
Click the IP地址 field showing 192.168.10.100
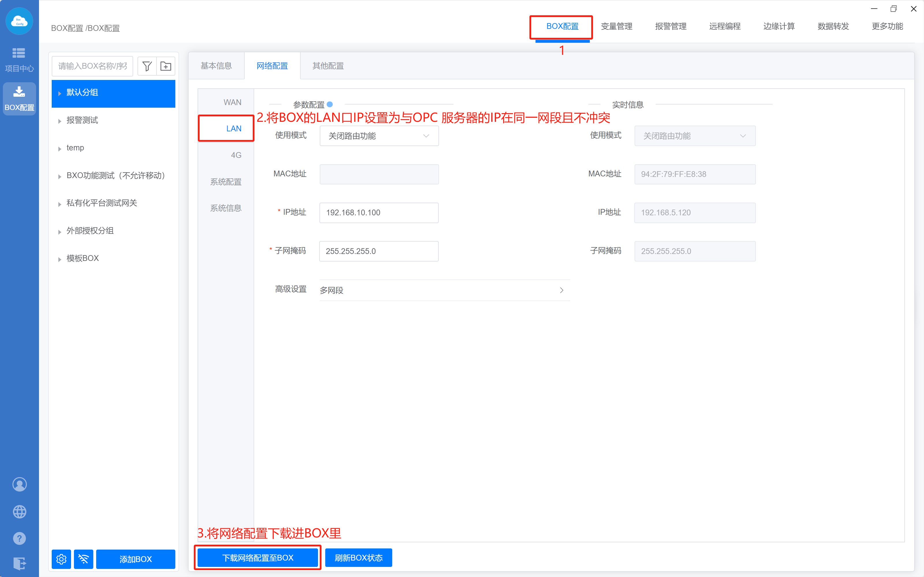(379, 212)
